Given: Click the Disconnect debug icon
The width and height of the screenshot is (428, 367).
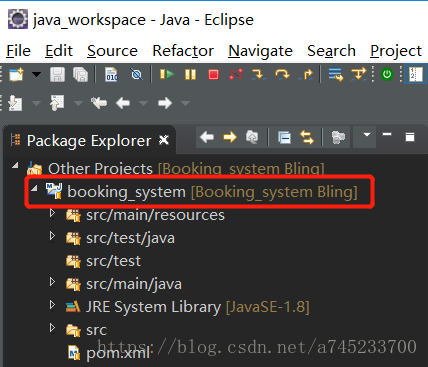Looking at the screenshot, I should coord(236,74).
